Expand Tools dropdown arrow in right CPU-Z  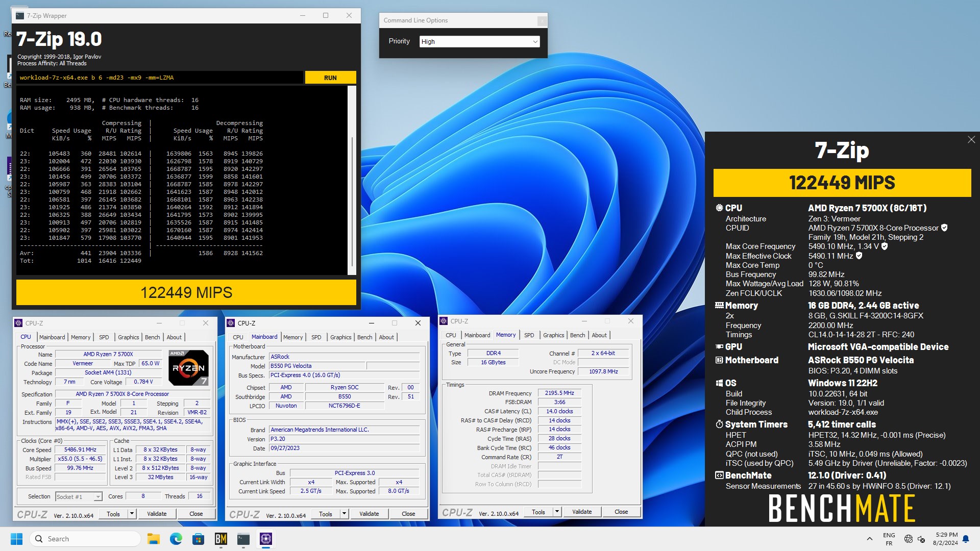[x=557, y=512]
